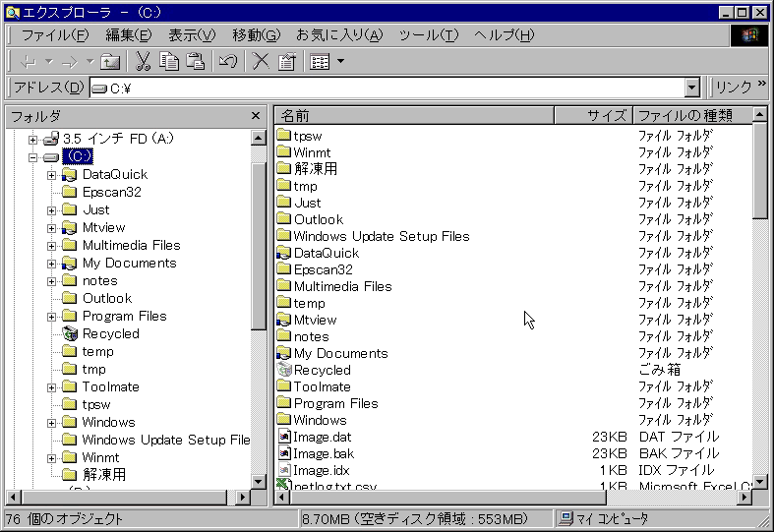
Task: Select Windows Update Setup Files in list
Action: click(x=381, y=236)
